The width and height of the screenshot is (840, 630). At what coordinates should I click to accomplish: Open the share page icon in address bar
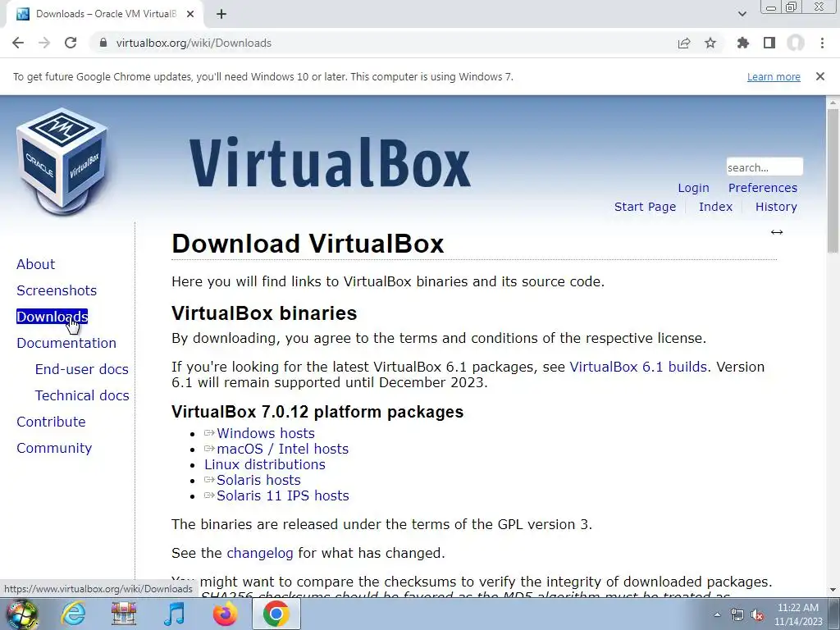click(683, 43)
